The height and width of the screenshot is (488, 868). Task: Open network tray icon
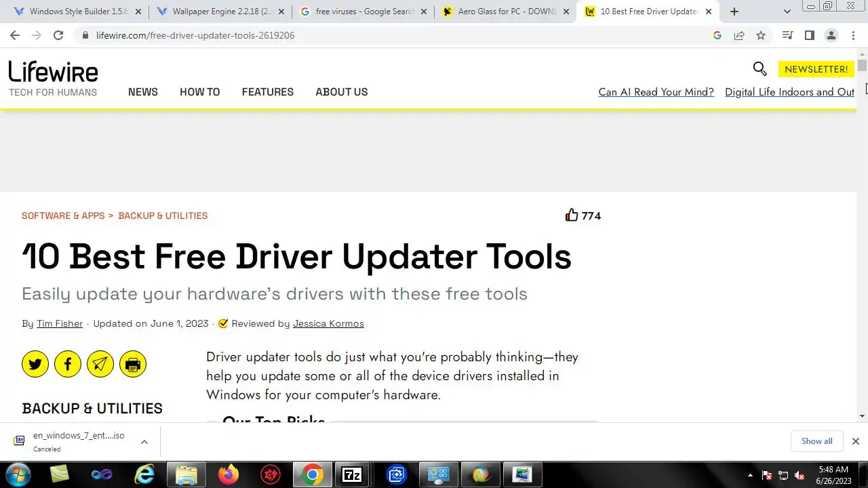[x=783, y=476]
